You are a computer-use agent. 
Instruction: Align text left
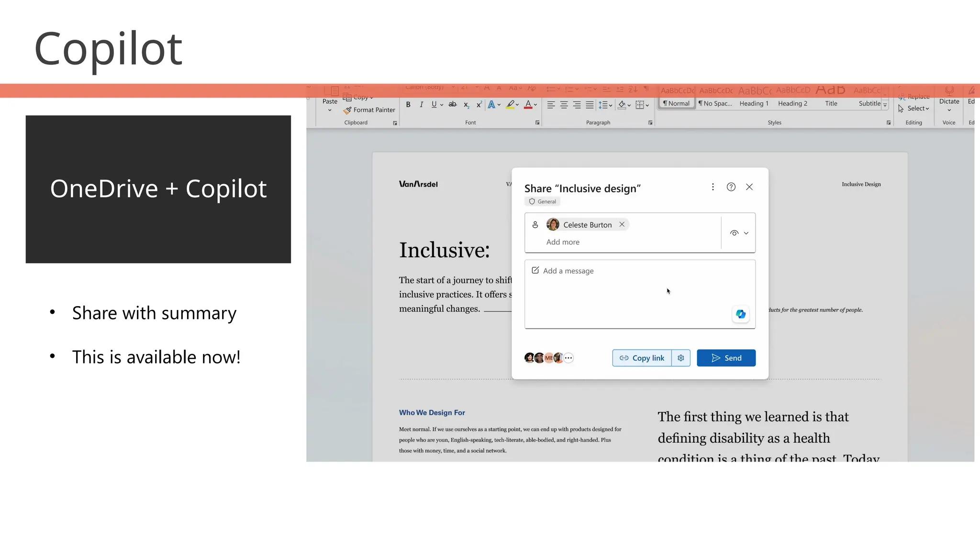pos(551,105)
